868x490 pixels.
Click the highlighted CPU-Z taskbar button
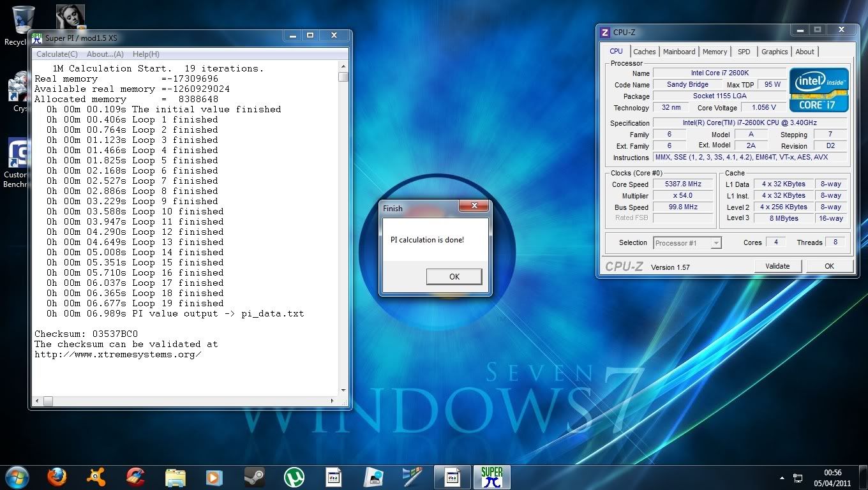tap(453, 477)
